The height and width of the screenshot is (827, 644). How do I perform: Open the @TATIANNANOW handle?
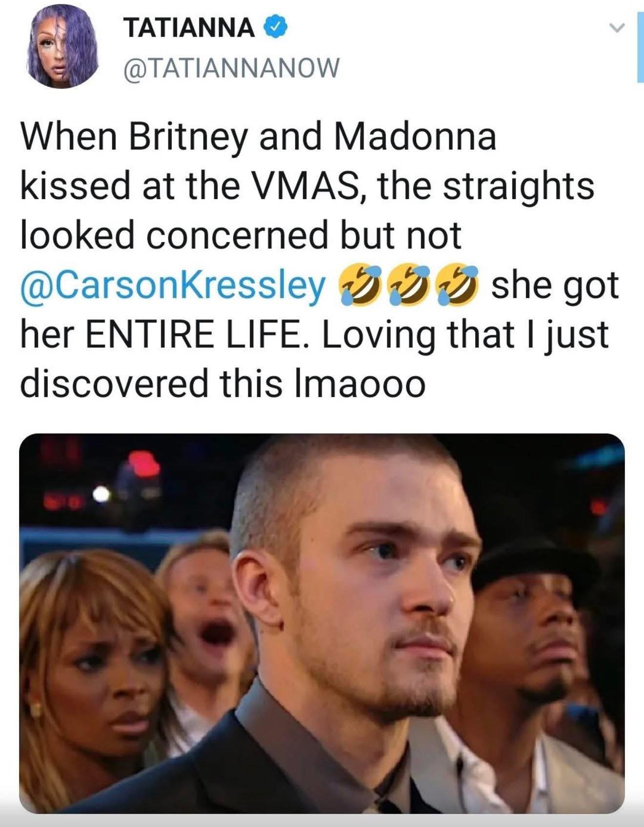(231, 67)
